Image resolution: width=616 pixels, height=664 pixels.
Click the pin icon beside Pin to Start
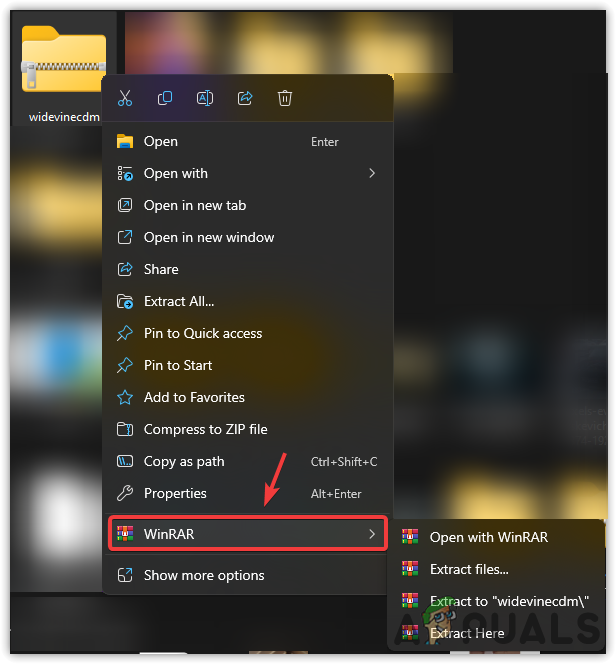(125, 365)
